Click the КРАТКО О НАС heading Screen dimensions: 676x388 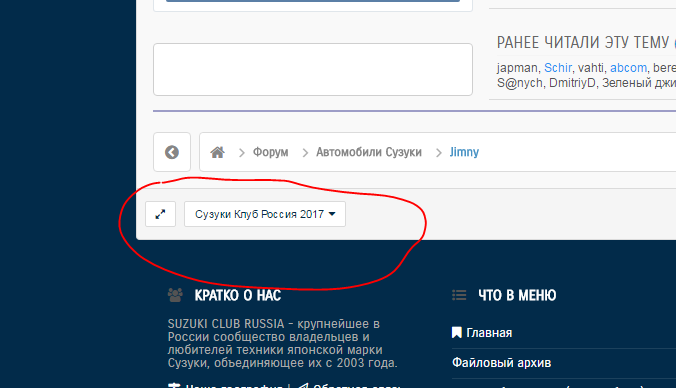(238, 295)
